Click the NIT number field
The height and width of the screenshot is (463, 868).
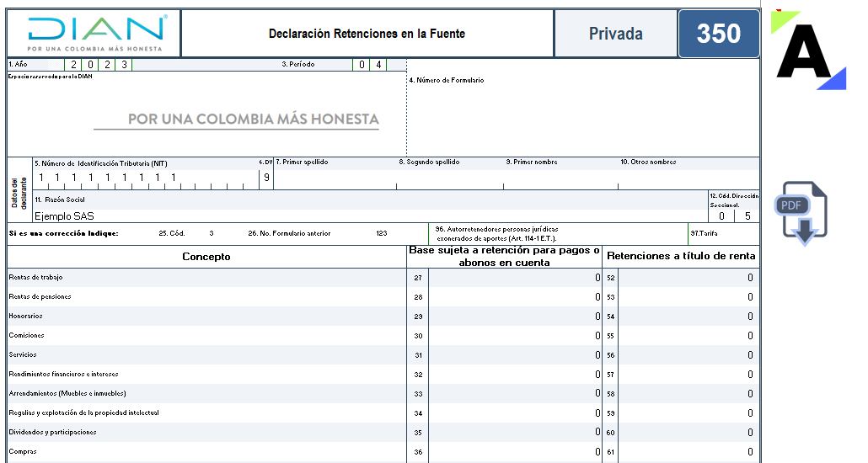point(146,178)
